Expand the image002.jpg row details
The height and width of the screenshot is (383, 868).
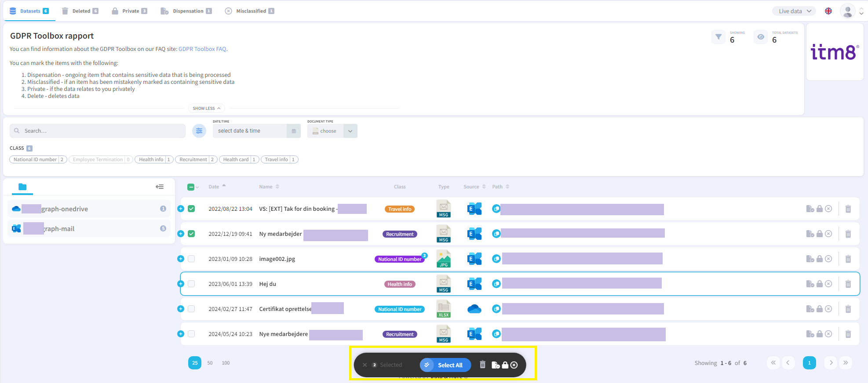(x=181, y=259)
